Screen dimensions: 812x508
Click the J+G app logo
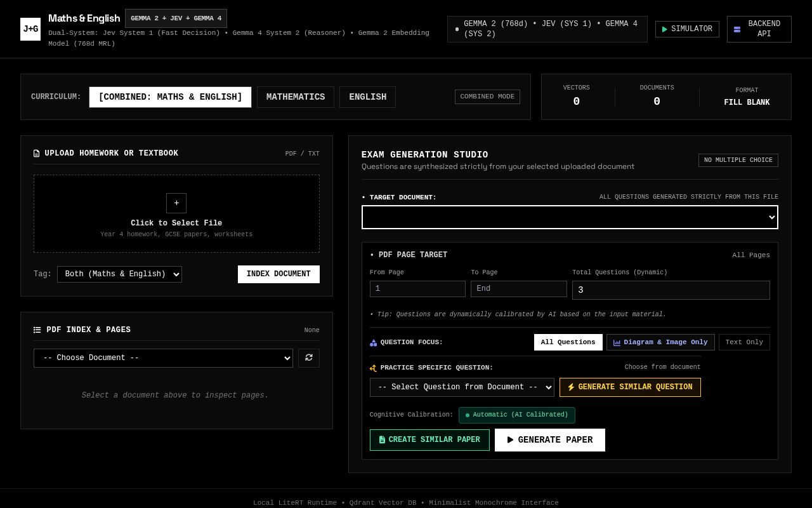(x=30, y=29)
